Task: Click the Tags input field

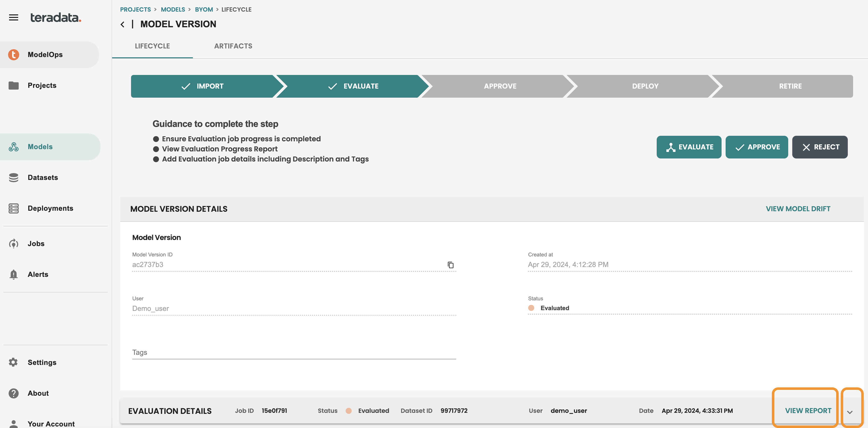Action: click(x=294, y=352)
